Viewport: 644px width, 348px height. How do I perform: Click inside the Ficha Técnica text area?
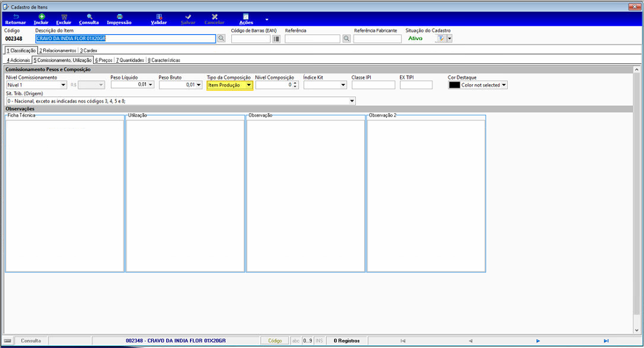65,195
